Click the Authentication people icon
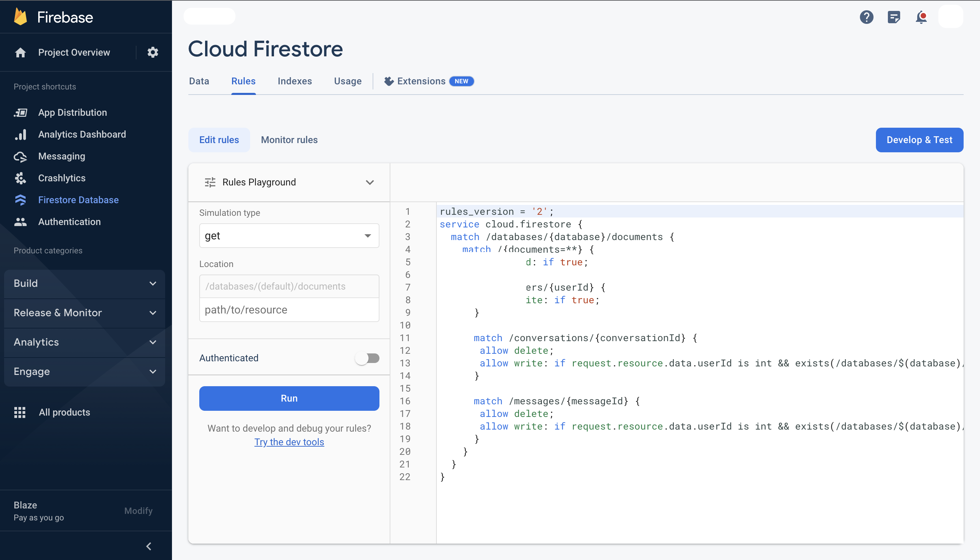The width and height of the screenshot is (980, 560). click(20, 222)
